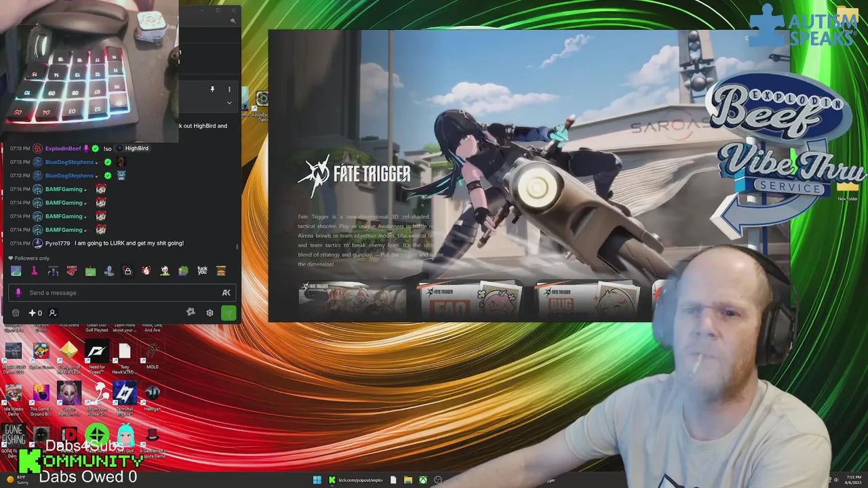Viewport: 868px width, 488px height.
Task: Select the burger emote in emote row
Action: [x=220, y=270]
